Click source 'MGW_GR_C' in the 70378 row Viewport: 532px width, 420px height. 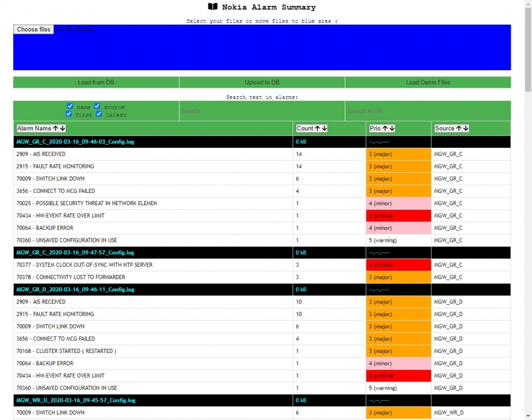pyautogui.click(x=448, y=278)
